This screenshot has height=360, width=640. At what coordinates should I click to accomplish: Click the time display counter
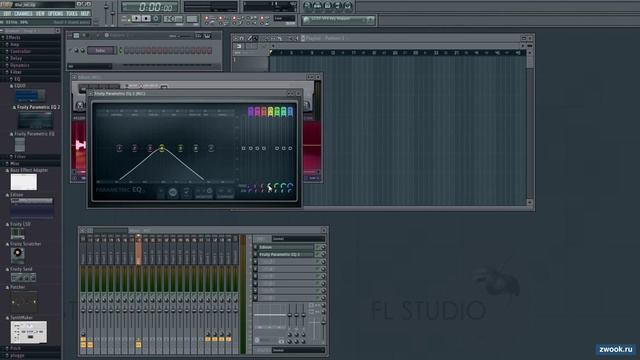(150, 7)
